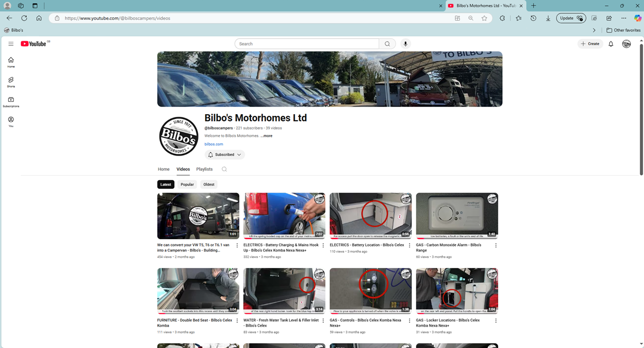The image size is (644, 348).
Task: Open the You section in sidebar
Action: (11, 122)
